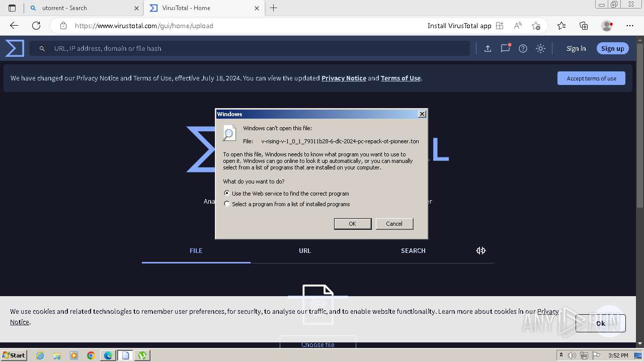Click the VirusTotal logo in the site header

[15, 48]
